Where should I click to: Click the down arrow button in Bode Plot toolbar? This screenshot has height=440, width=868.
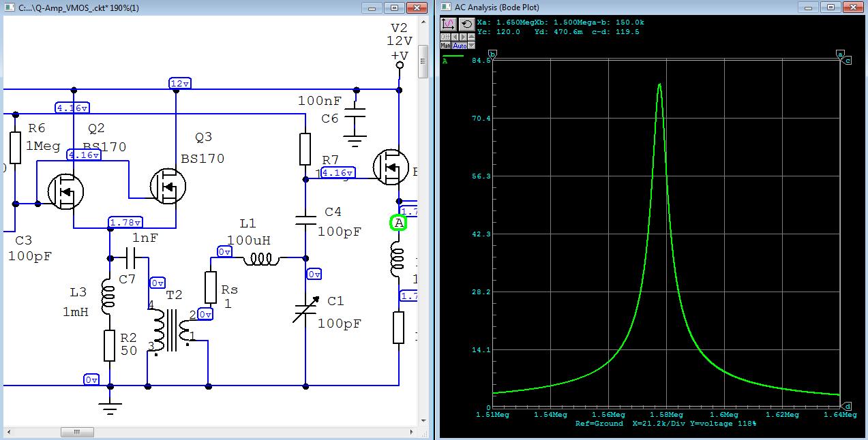click(x=471, y=45)
